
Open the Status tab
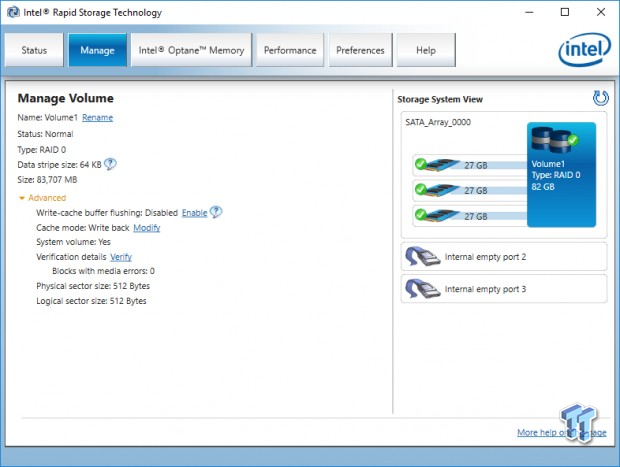pos(34,50)
